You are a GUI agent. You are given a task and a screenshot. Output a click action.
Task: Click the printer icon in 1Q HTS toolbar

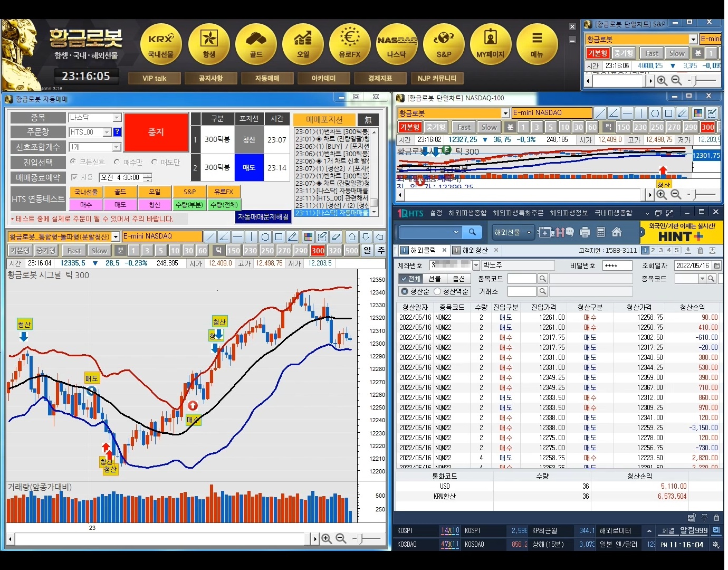tap(585, 232)
